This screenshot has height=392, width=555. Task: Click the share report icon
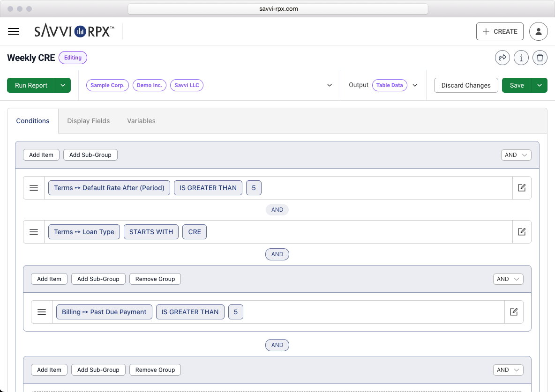(x=502, y=58)
